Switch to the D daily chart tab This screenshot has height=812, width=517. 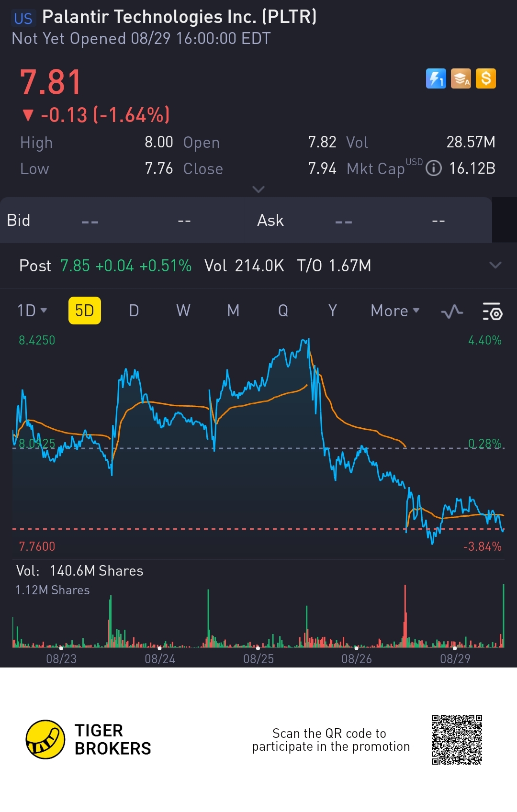click(x=134, y=311)
